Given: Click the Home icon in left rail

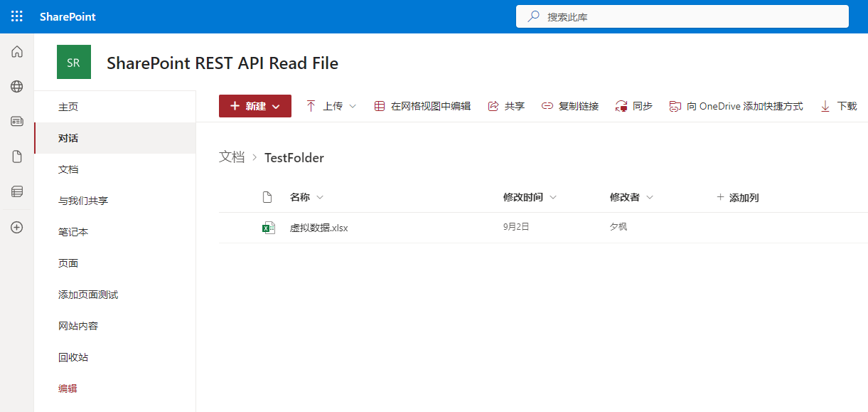Looking at the screenshot, I should point(17,52).
